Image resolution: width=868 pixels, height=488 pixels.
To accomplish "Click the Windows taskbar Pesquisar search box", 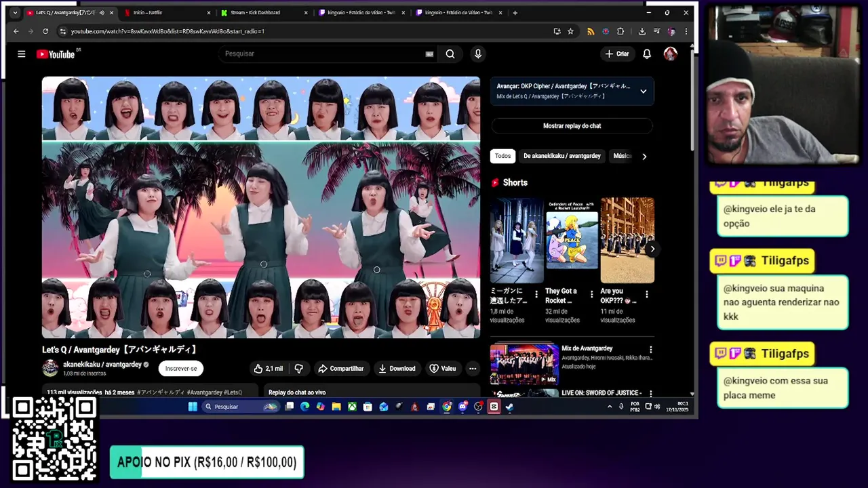I will (x=240, y=407).
